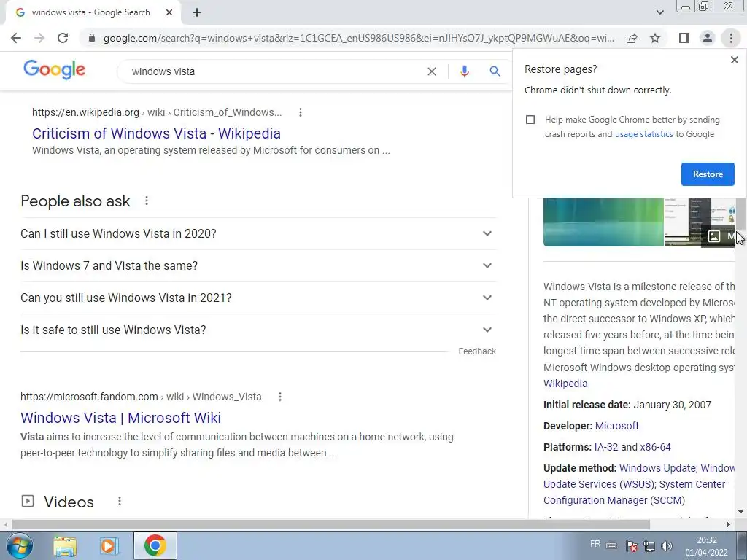Go back to the previous page
Viewport: 747px width, 560px height.
click(x=16, y=38)
